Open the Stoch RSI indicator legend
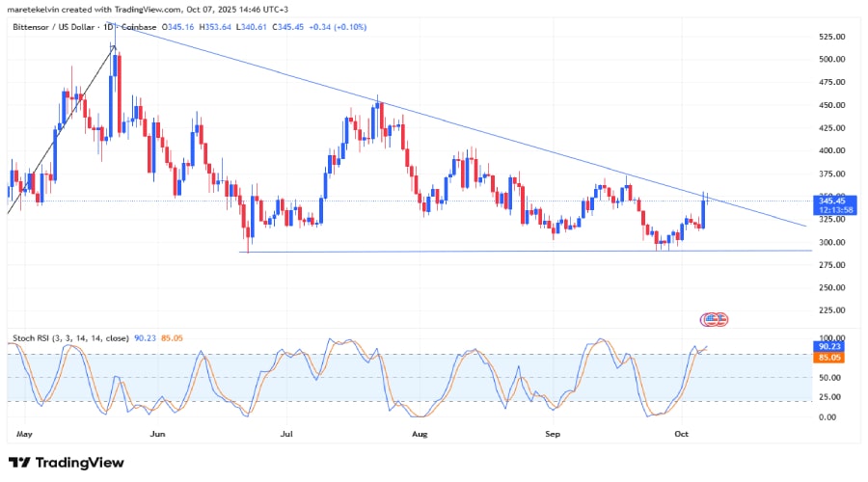This screenshot has height=482, width=868. pyautogui.click(x=70, y=337)
